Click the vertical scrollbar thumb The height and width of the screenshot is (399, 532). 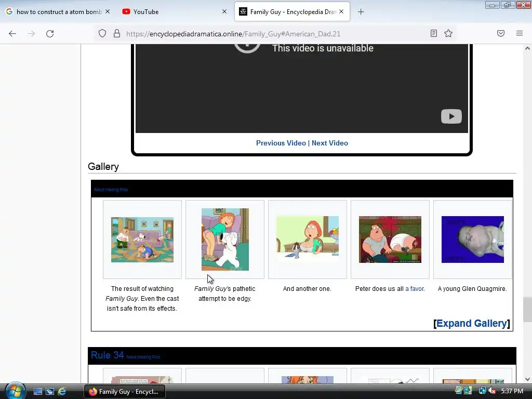pyautogui.click(x=527, y=310)
